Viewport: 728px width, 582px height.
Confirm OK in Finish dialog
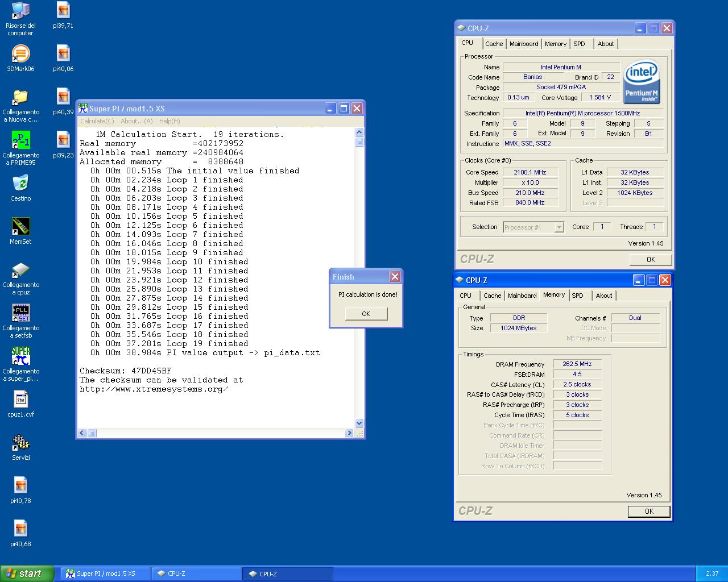(366, 314)
